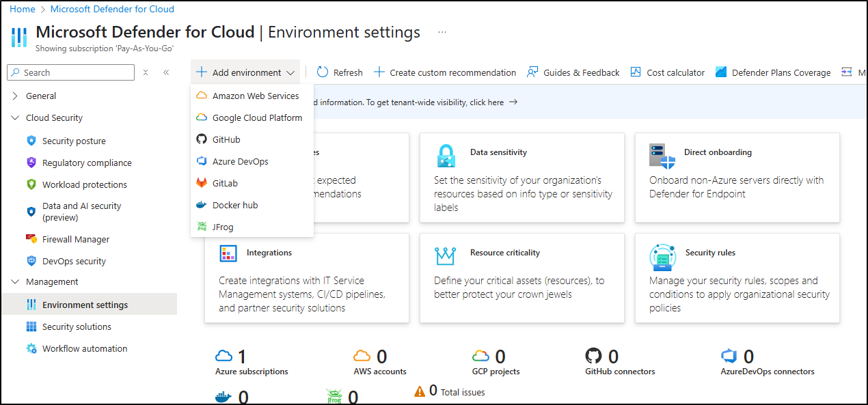Navigate to Environment settings in sidebar
The width and height of the screenshot is (868, 405).
coord(89,305)
